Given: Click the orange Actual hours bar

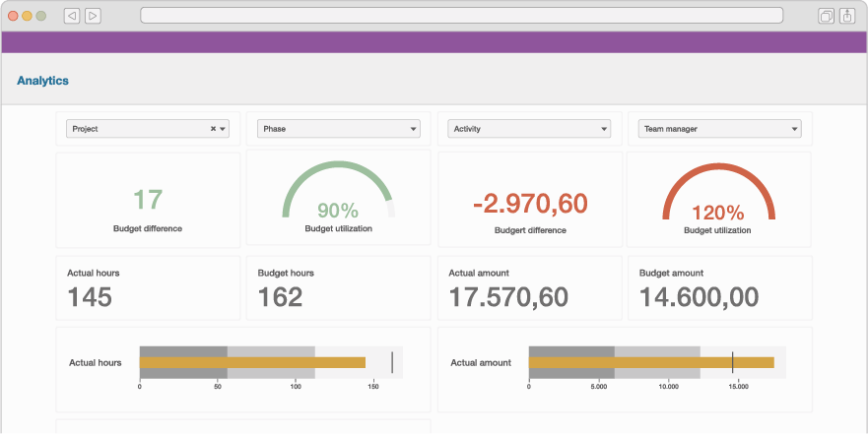Looking at the screenshot, I should pyautogui.click(x=252, y=362).
